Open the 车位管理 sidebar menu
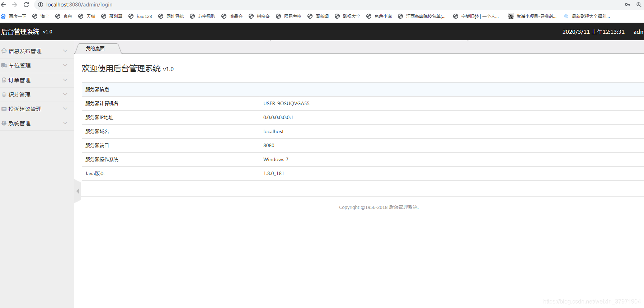Screen dimensions: 644x308 (x=37, y=66)
